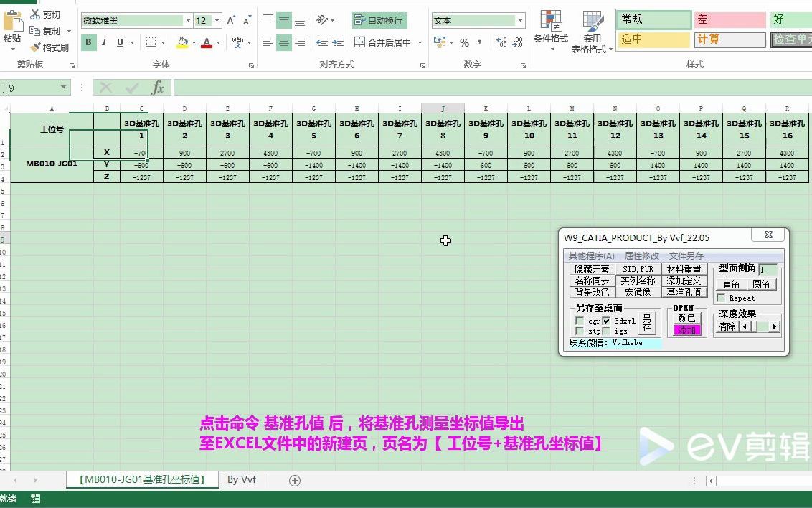Uncheck the 3dxml checkbox

pyautogui.click(x=607, y=321)
